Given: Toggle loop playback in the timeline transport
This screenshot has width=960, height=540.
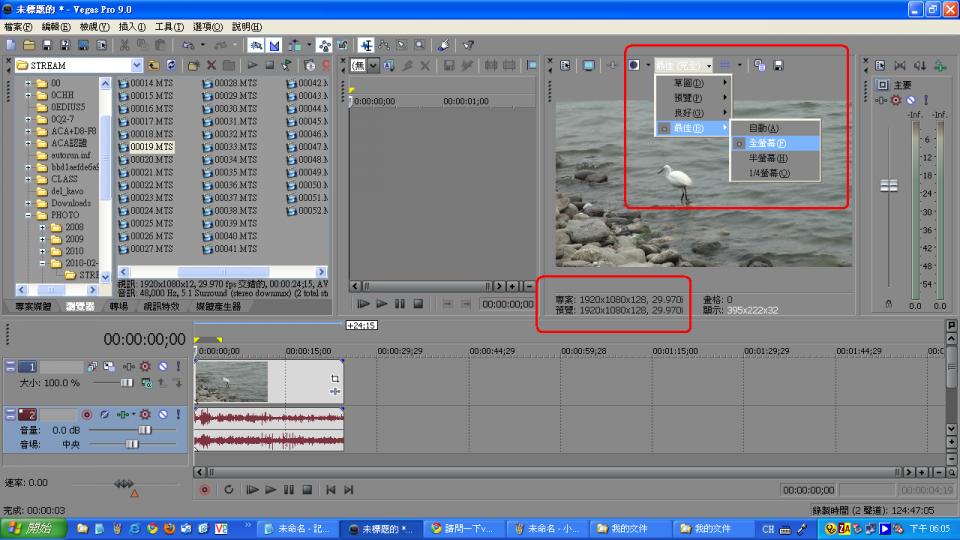Looking at the screenshot, I should [229, 490].
